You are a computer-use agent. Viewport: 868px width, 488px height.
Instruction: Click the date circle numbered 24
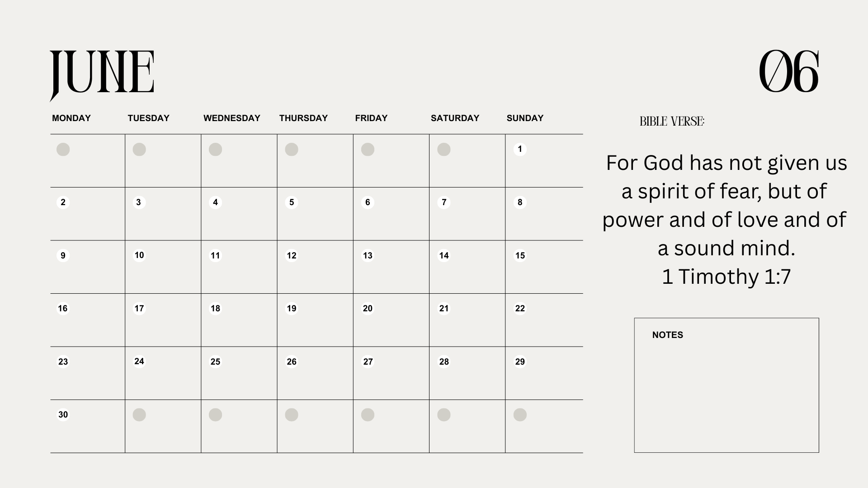tap(139, 361)
